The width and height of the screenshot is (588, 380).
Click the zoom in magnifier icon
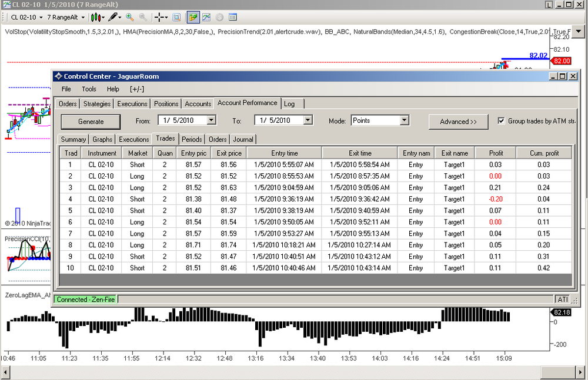(130, 17)
